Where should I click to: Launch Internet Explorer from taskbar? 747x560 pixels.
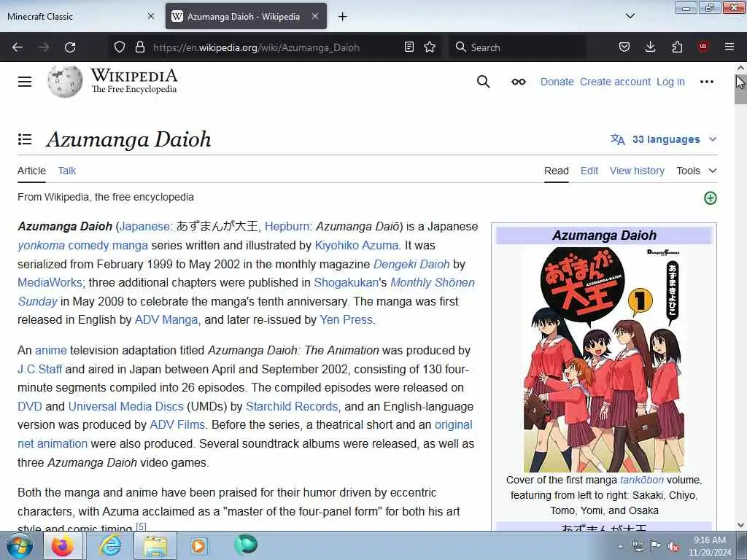click(x=110, y=545)
